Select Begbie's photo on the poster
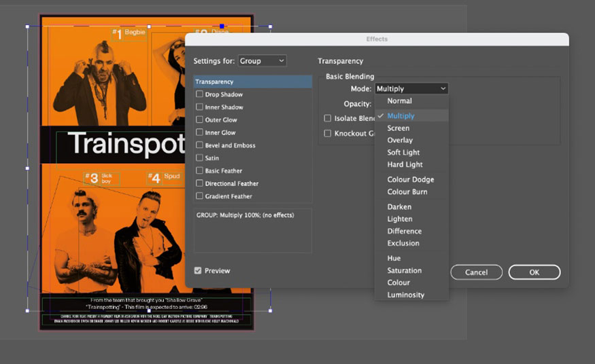 (99, 84)
